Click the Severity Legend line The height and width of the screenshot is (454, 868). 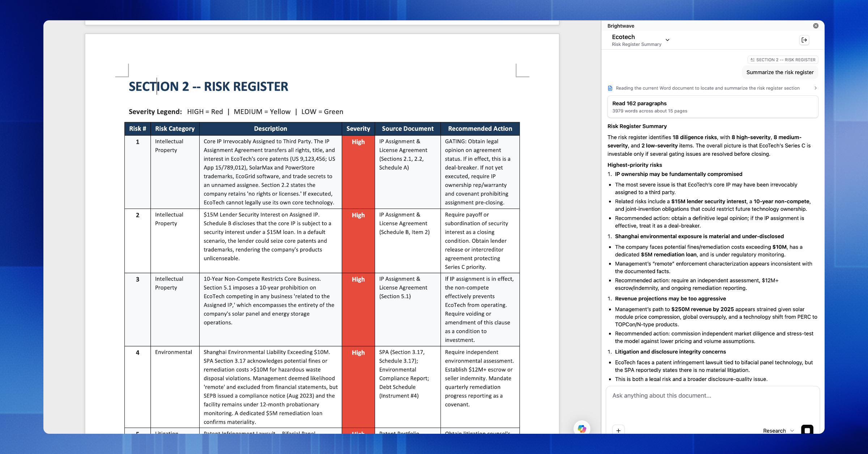click(x=236, y=112)
